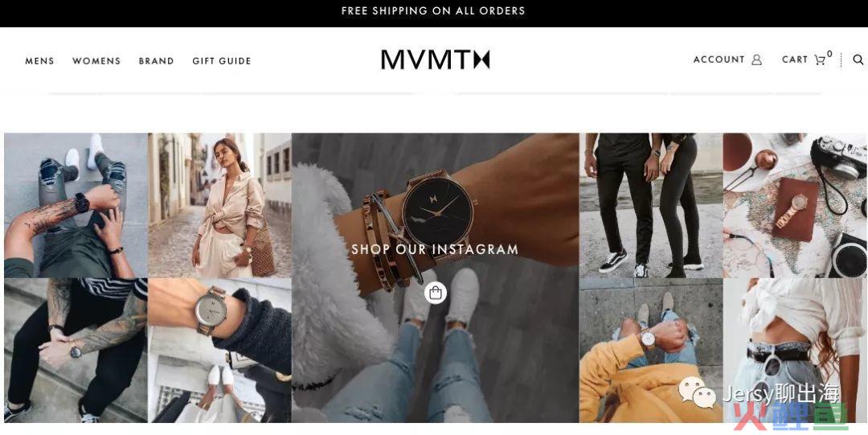Open photo of woman in white knotted top

coord(795,351)
